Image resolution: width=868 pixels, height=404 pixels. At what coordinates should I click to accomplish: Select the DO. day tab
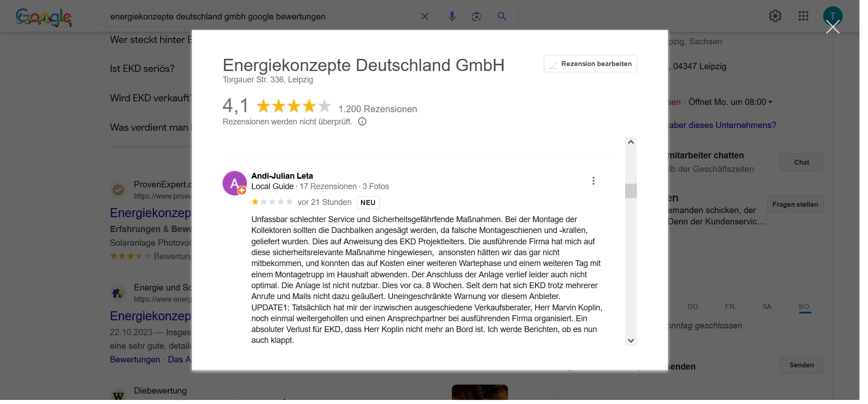pyautogui.click(x=693, y=307)
